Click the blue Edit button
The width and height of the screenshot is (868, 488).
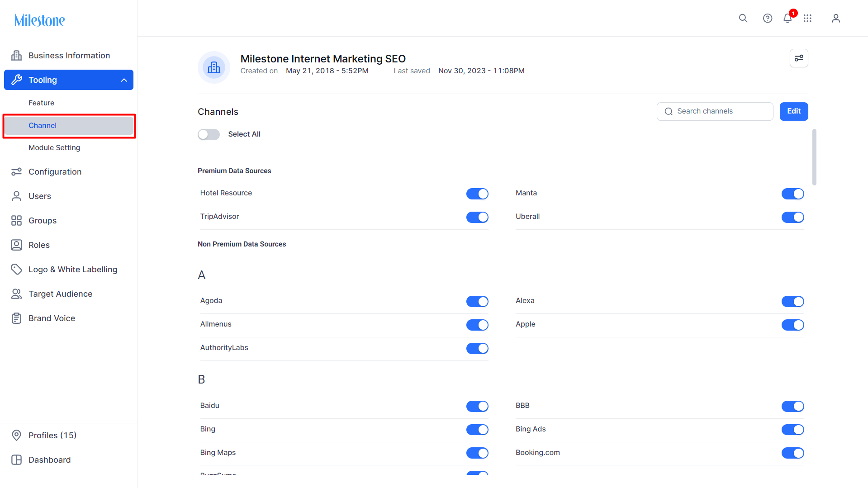[794, 111]
